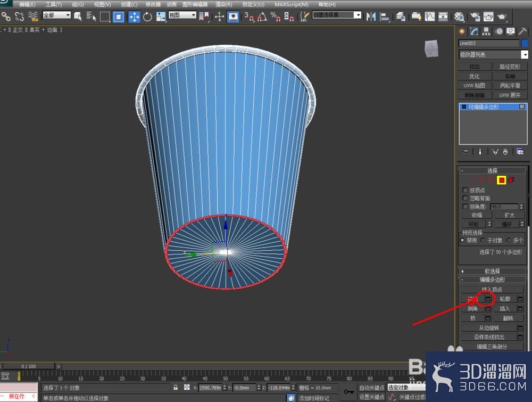Screen dimensions: 532x402
Task: Open 渲染(R) menu
Action: tap(224, 4)
